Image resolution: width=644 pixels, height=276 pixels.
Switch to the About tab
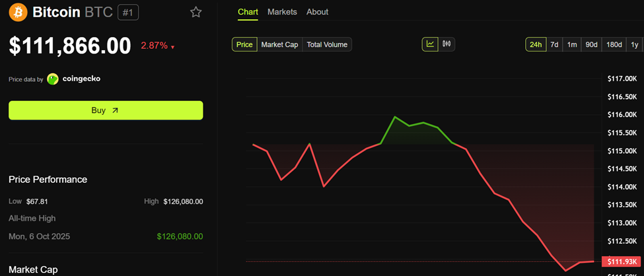pos(317,12)
